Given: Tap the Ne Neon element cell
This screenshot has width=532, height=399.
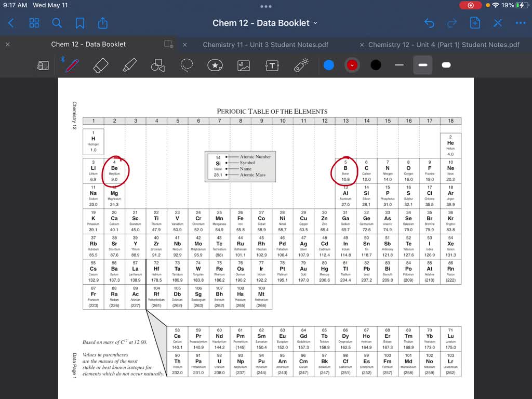Looking at the screenshot, I should (450, 171).
